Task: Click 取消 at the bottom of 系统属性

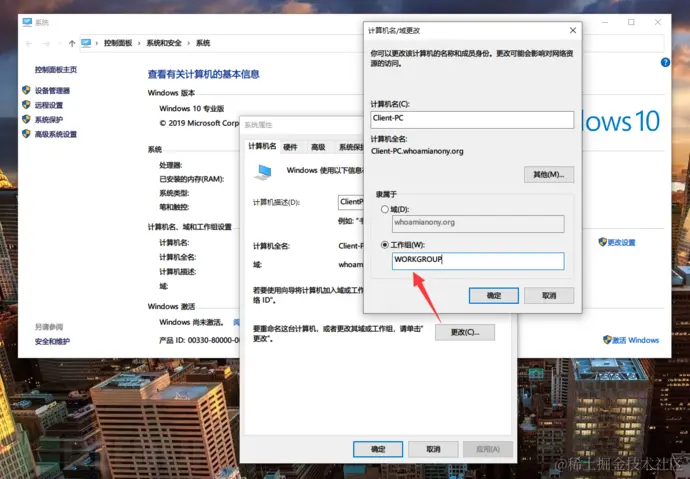Action: click(433, 449)
